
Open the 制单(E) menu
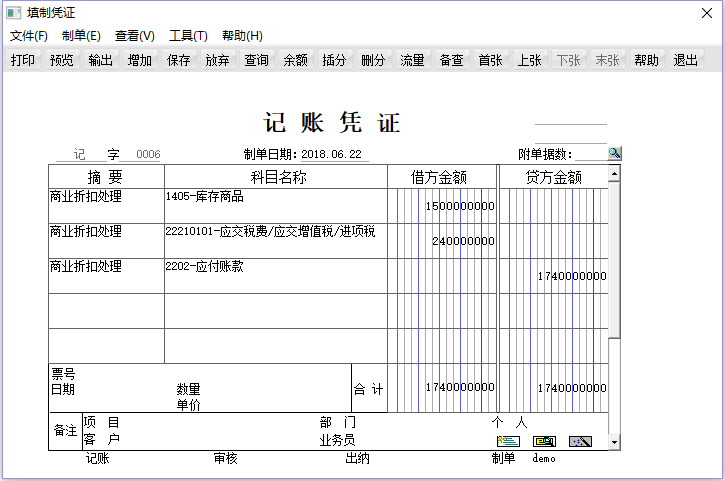[81, 36]
